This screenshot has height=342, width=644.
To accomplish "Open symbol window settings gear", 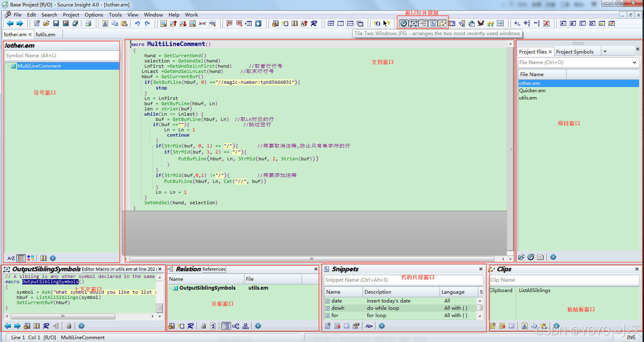I will point(53,258).
